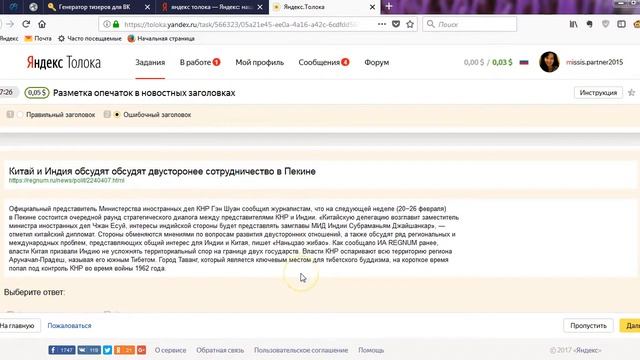Image resolution: width=640 pixels, height=360 pixels.
Task: Share via the Twitter icon in the footer
Action: [x=107, y=350]
